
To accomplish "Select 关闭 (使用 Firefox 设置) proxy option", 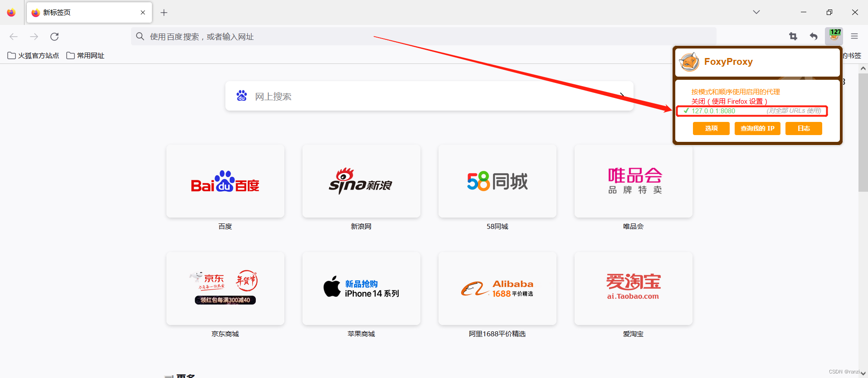I will coord(729,102).
